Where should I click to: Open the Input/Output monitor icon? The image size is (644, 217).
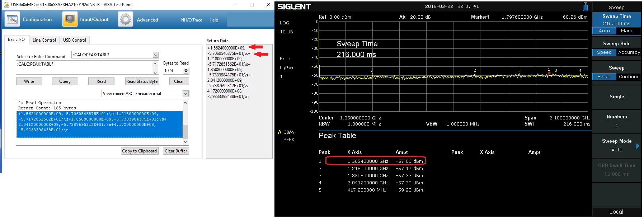(70, 19)
